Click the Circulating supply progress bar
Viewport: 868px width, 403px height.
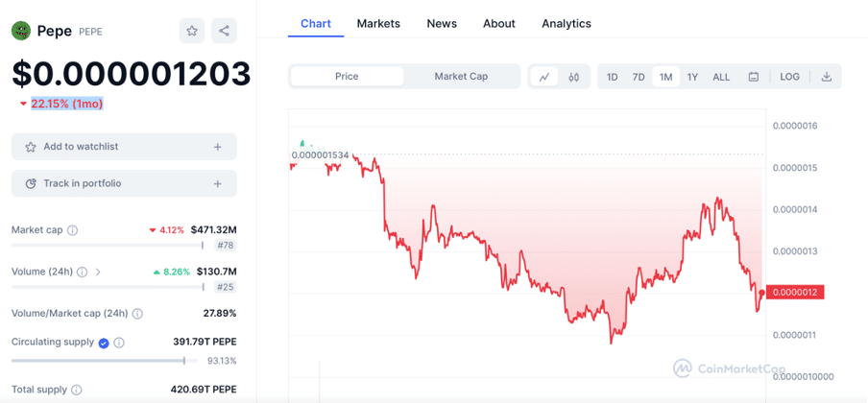click(105, 361)
